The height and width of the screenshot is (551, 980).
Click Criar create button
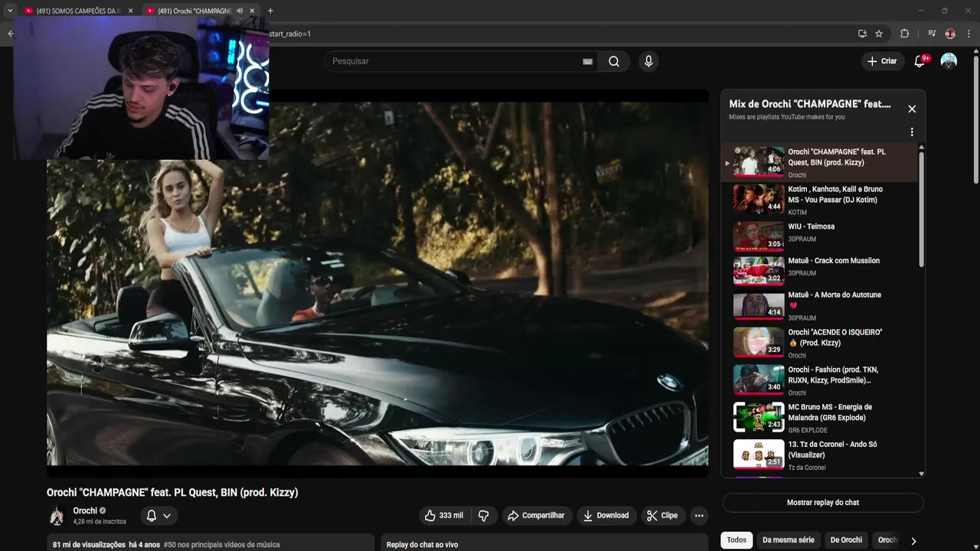click(881, 61)
